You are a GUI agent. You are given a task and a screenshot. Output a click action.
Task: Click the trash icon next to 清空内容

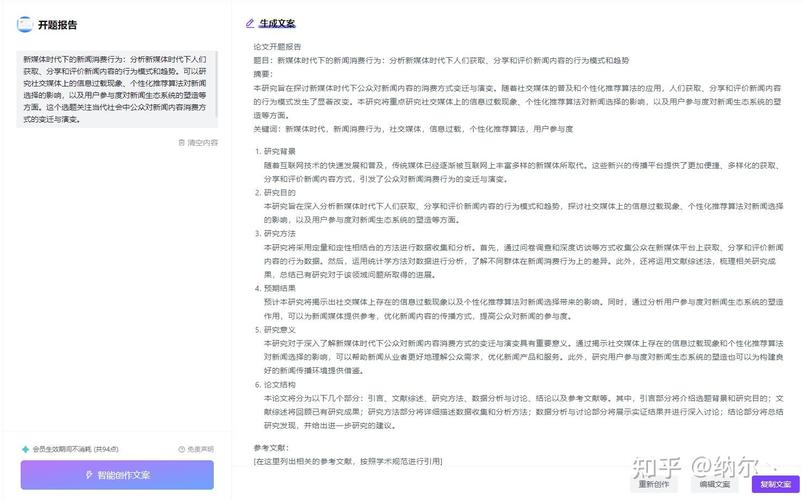click(x=181, y=142)
